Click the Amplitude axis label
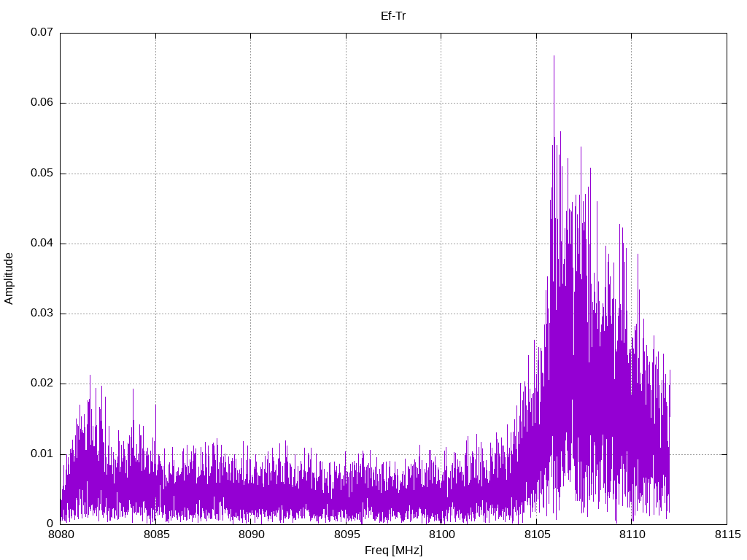The image size is (747, 560). (x=9, y=279)
